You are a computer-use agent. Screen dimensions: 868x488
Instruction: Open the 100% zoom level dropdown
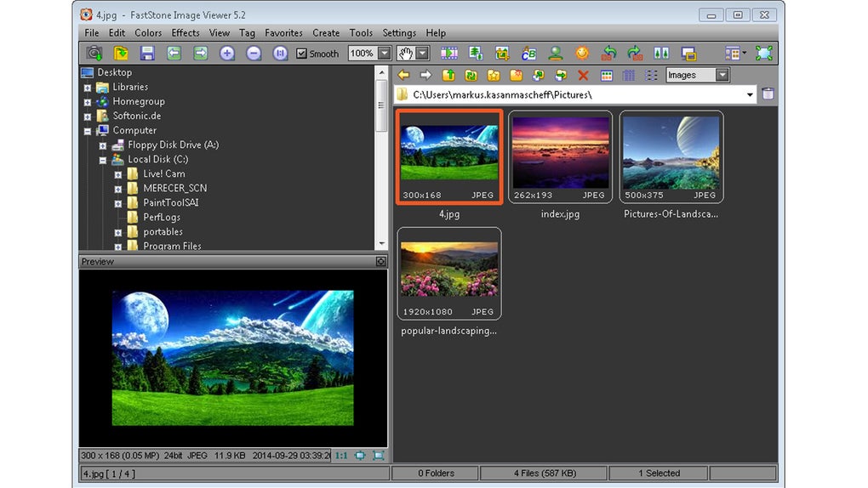[x=384, y=54]
